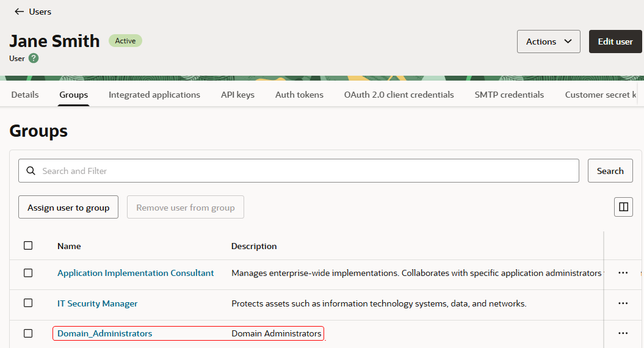Open the ellipsis menu for Domain_Administrators row

point(623,333)
